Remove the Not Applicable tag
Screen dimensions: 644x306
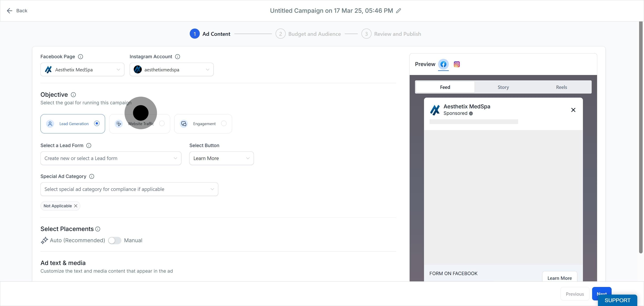coord(76,206)
